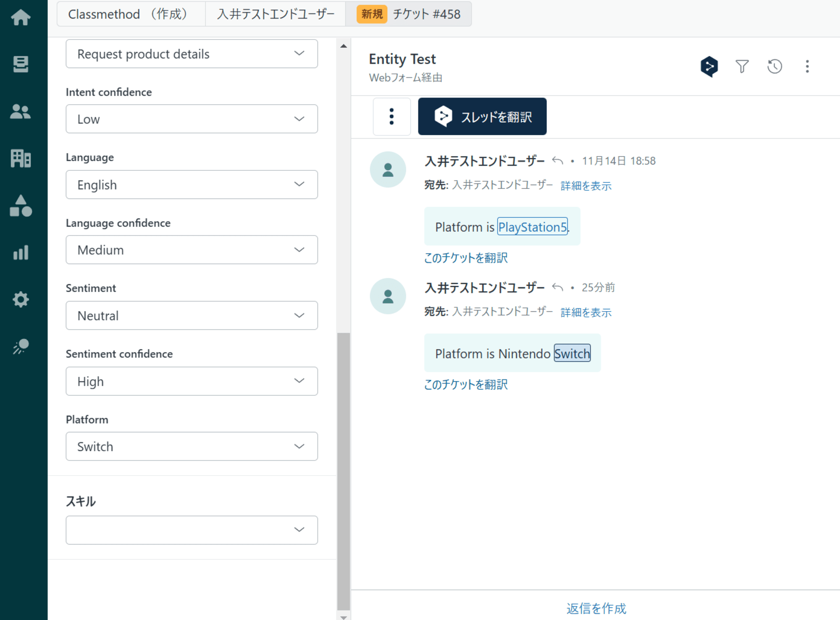Click the user avatar of the 25分前 comment
Image resolution: width=840 pixels, height=620 pixels.
click(x=388, y=296)
